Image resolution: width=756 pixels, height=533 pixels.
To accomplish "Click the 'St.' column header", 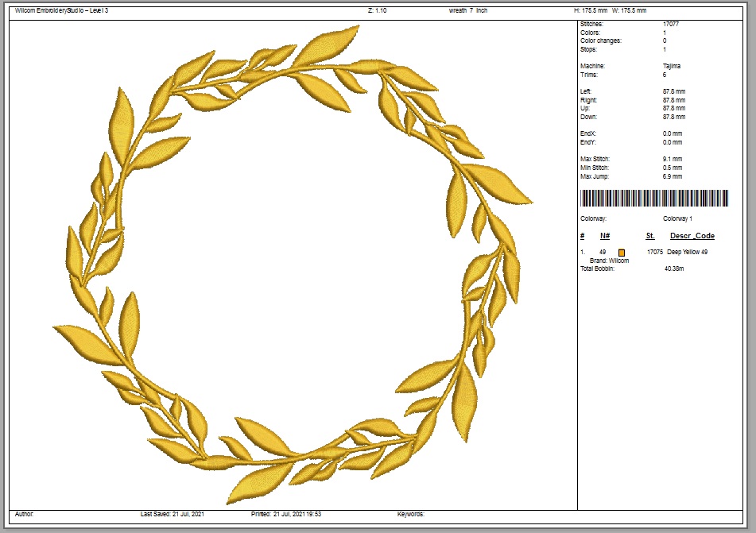I will 650,236.
